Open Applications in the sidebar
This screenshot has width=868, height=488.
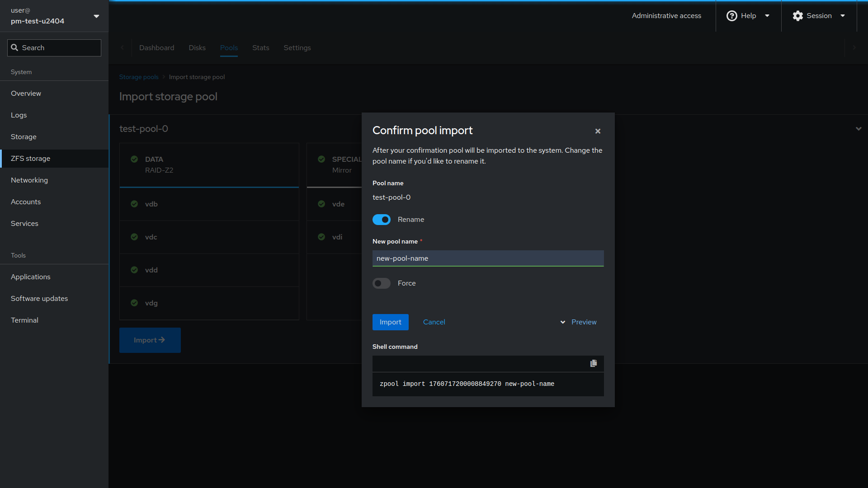coord(54,277)
